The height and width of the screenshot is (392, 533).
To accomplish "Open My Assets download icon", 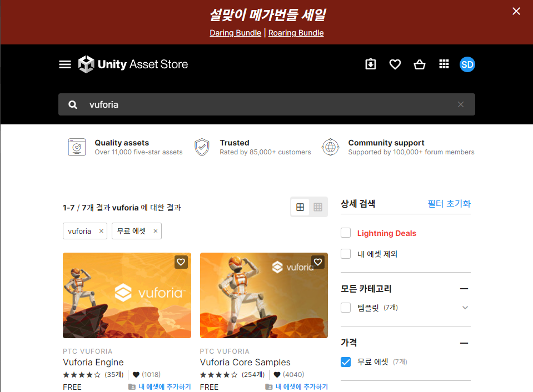I will point(371,64).
